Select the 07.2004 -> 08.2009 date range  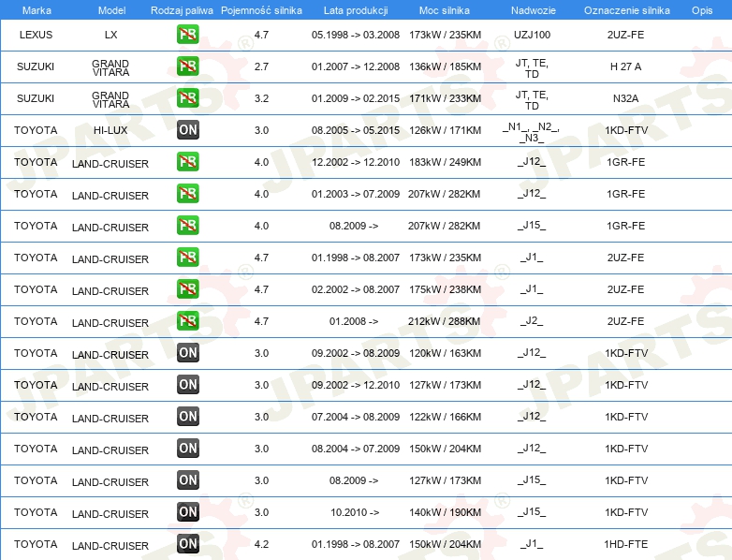pyautogui.click(x=356, y=417)
